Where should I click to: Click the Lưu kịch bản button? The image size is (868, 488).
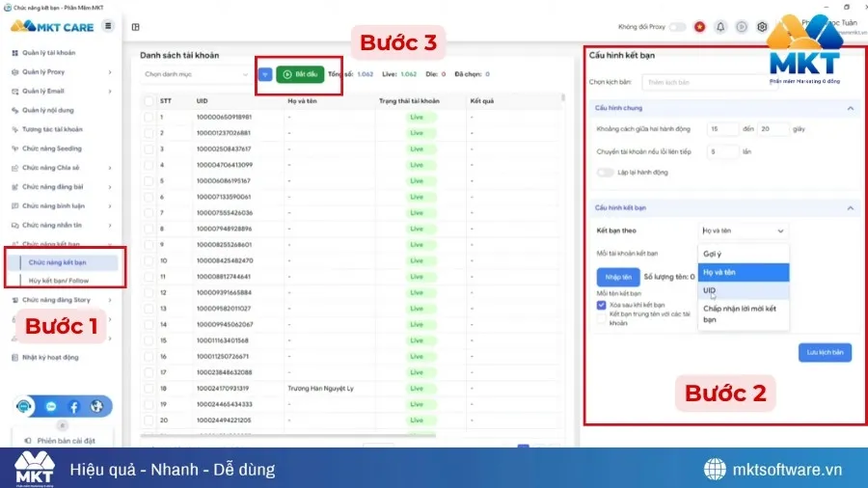click(x=825, y=352)
